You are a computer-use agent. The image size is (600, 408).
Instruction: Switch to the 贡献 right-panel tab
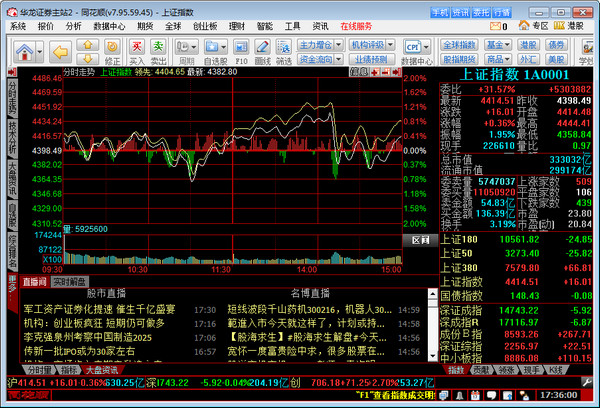tap(481, 370)
